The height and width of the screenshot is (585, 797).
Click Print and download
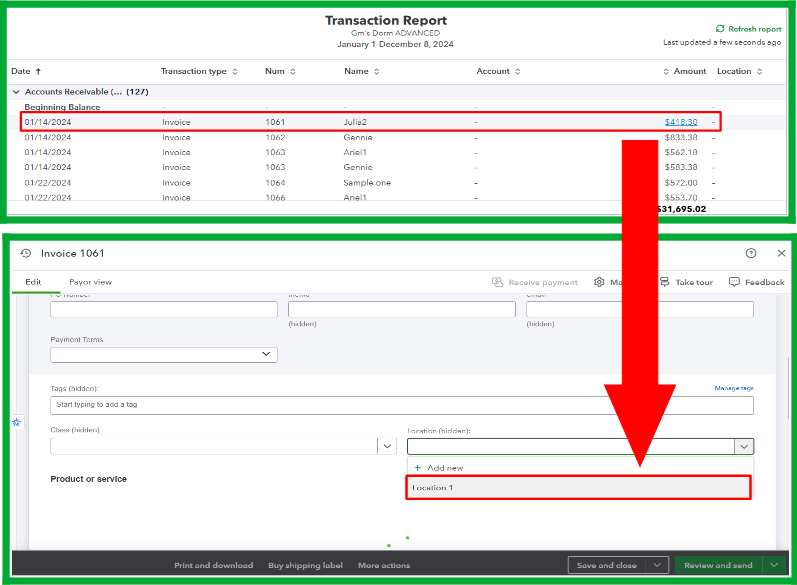point(213,565)
